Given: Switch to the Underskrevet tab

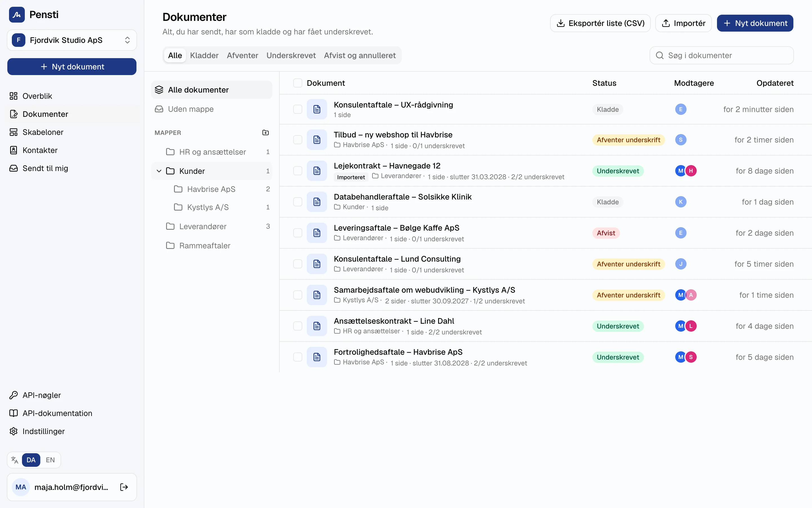Looking at the screenshot, I should click(291, 55).
